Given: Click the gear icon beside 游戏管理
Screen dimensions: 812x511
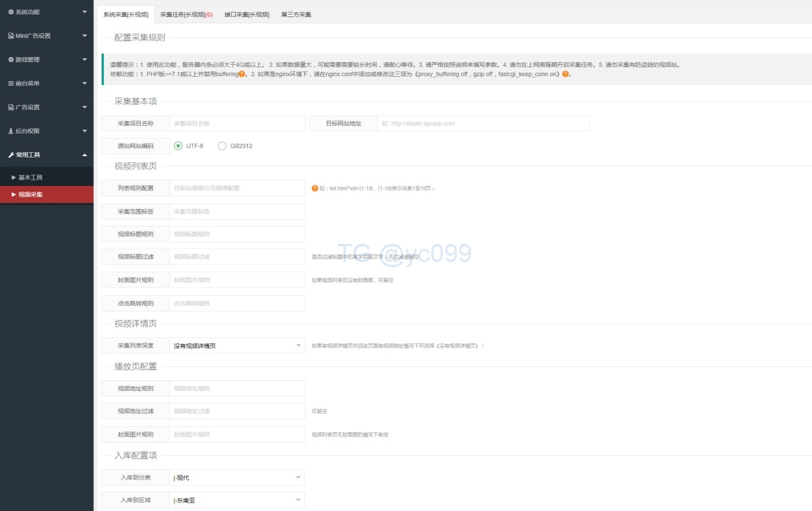Looking at the screenshot, I should click(11, 60).
